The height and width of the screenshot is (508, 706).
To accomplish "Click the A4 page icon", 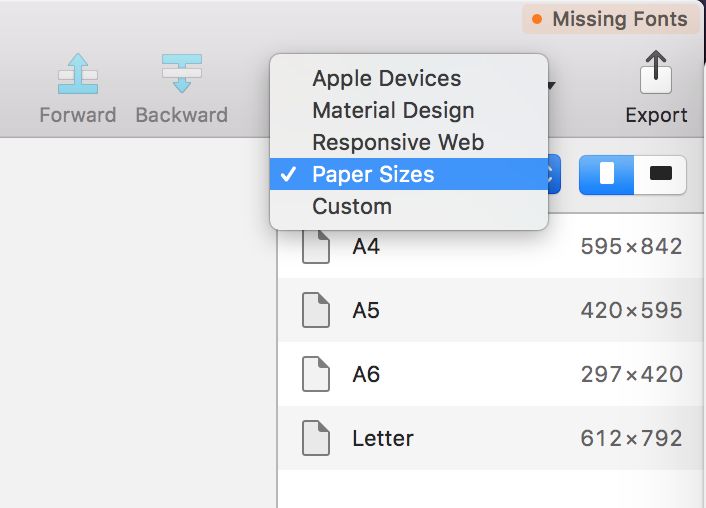I will [x=316, y=246].
